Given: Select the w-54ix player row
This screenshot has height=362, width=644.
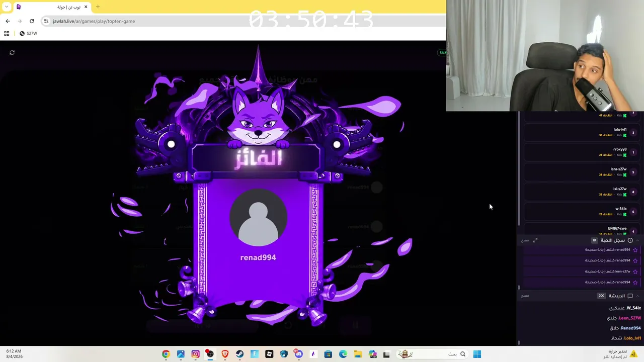Looking at the screenshot, I should pos(582,212).
